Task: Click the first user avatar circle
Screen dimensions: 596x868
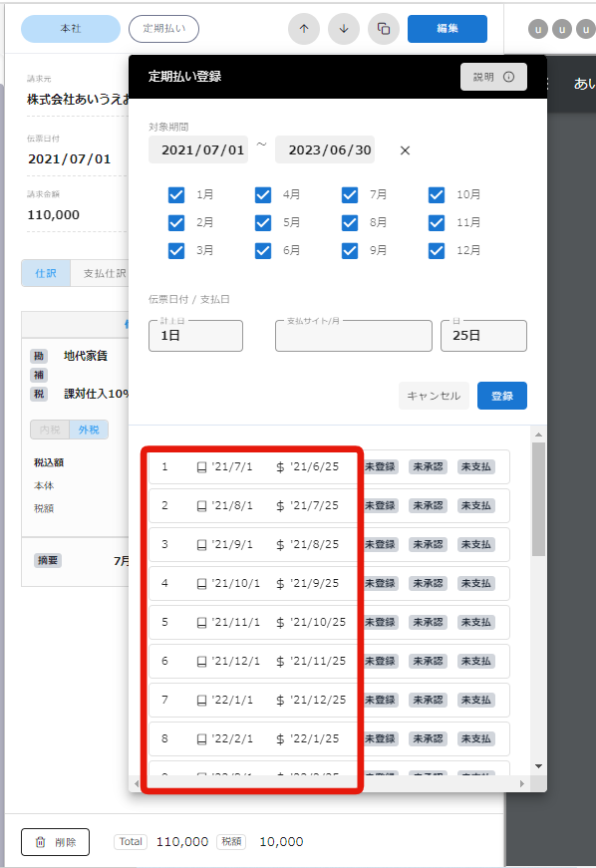Action: point(538,29)
